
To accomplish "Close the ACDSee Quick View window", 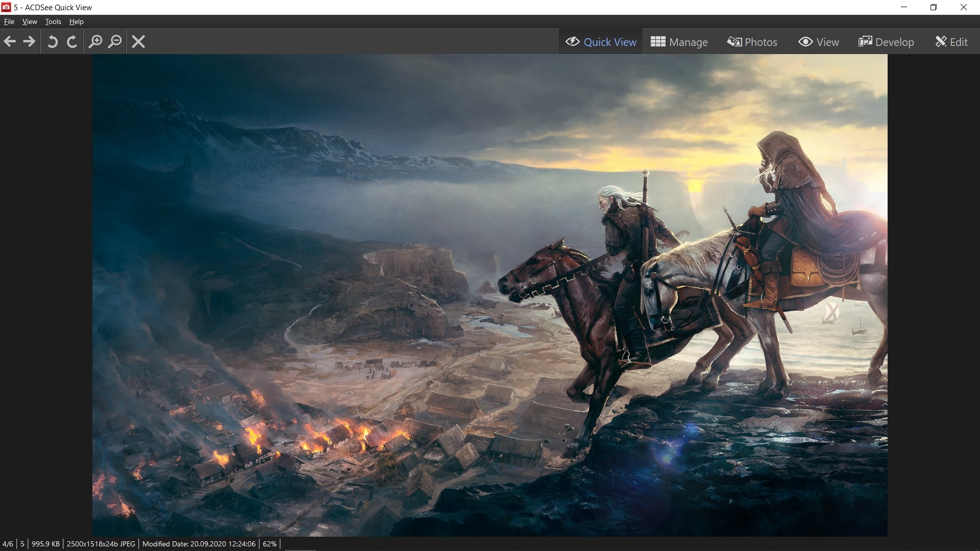I will coord(964,7).
